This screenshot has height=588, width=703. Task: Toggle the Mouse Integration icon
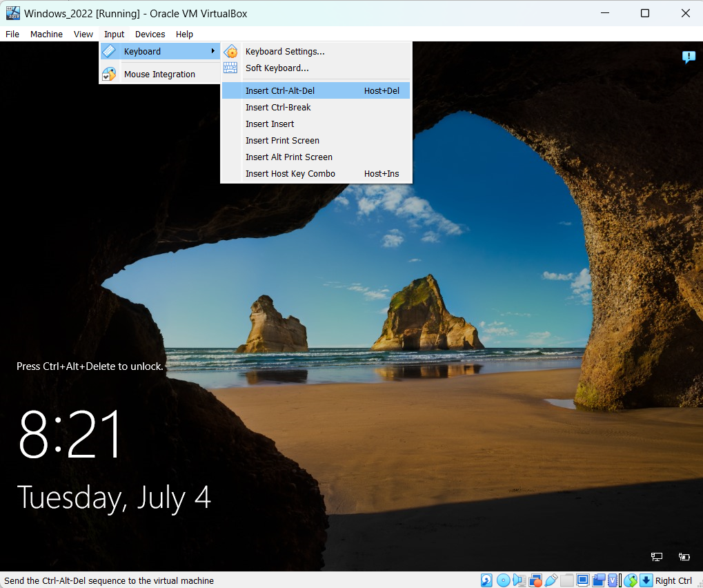click(109, 74)
